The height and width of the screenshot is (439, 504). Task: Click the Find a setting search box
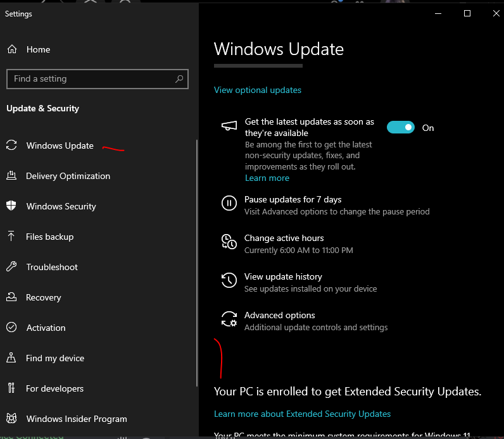pos(98,78)
